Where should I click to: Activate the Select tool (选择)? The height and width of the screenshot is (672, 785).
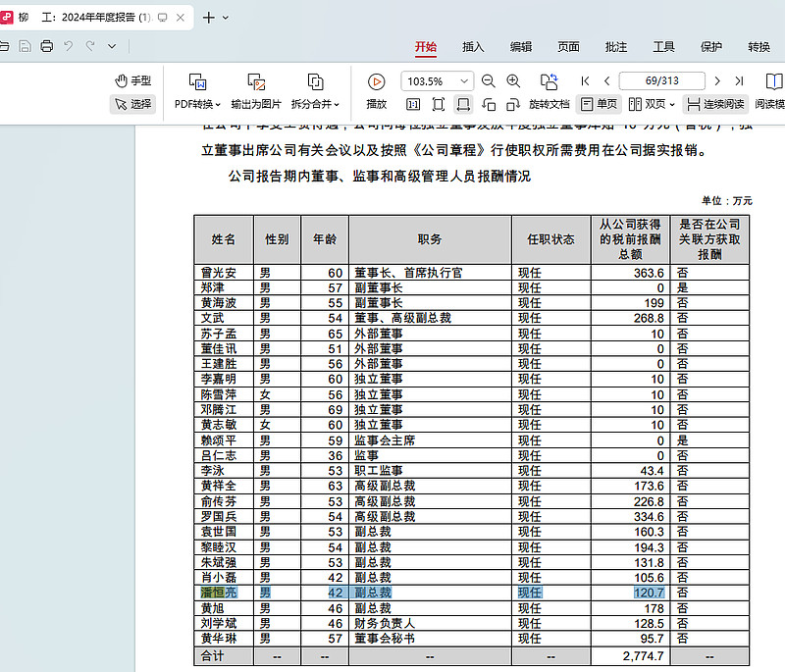coord(132,104)
